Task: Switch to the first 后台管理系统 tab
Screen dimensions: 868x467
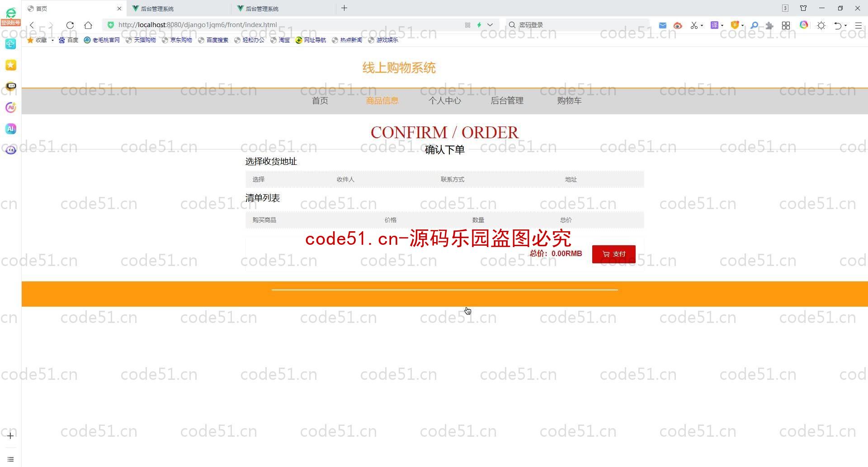Action: [x=179, y=8]
